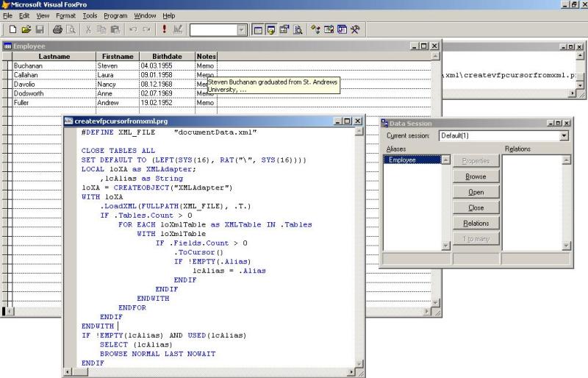Image resolution: width=588 pixels, height=378 pixels.
Task: Toggle the Data Session Window icon
Action: [270, 29]
